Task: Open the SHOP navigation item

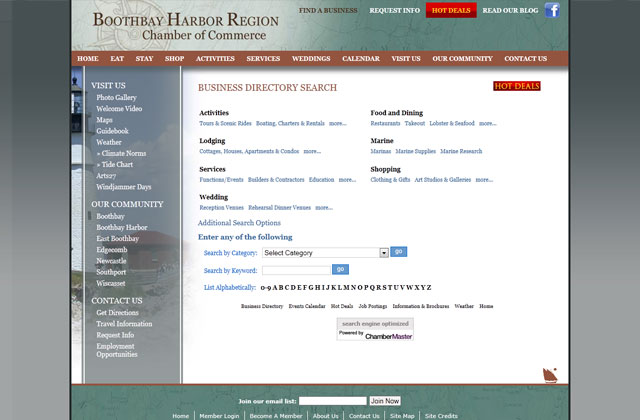Action: 174,58
